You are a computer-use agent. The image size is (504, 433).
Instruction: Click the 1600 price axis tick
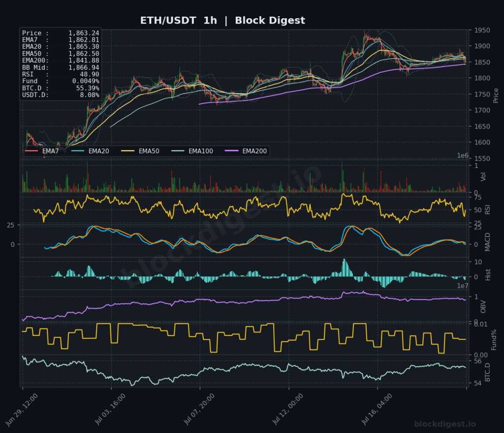[x=482, y=142]
